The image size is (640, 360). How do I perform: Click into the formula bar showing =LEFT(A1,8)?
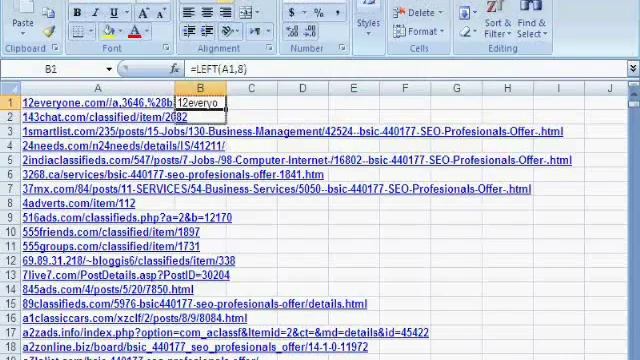[x=404, y=69]
